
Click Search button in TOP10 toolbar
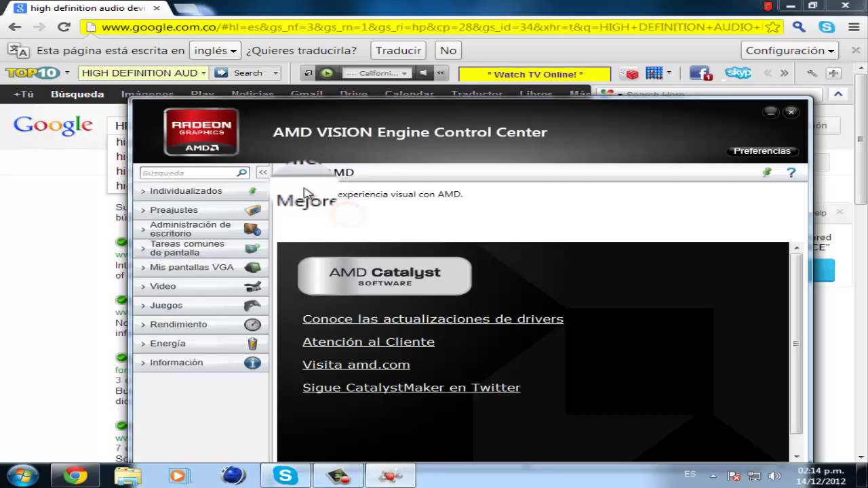click(241, 73)
